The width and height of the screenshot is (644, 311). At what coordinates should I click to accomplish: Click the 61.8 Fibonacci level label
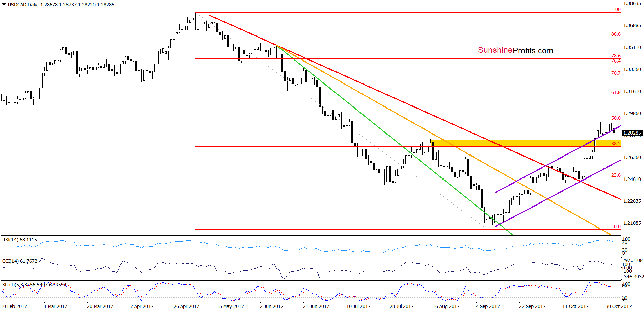(616, 92)
